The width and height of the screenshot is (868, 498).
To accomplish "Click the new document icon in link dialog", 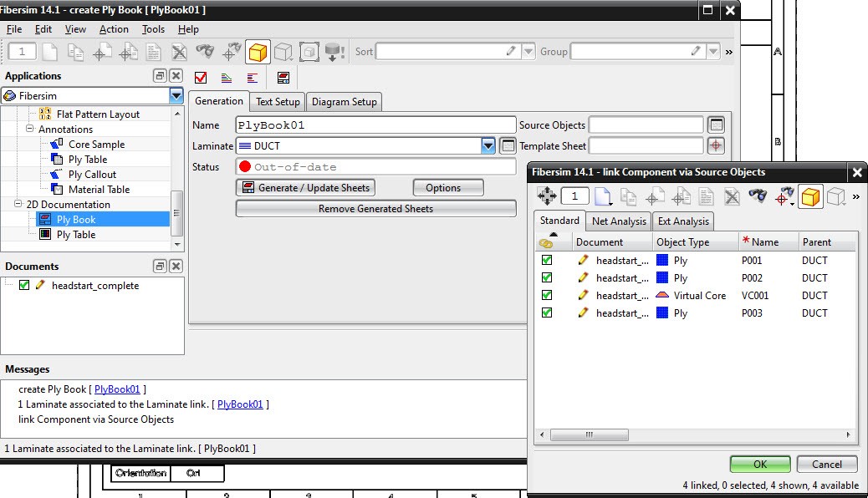I will click(601, 196).
